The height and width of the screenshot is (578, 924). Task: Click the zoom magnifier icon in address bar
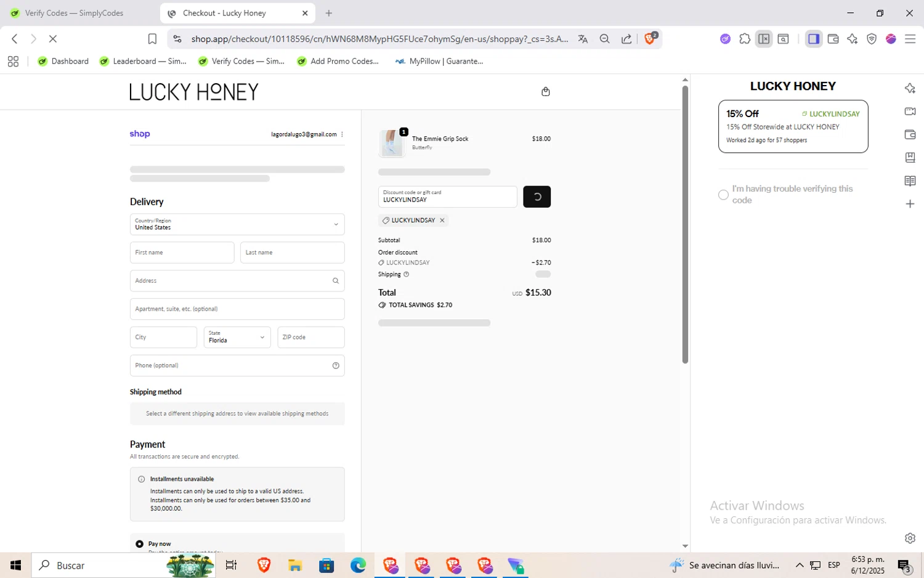click(x=604, y=39)
